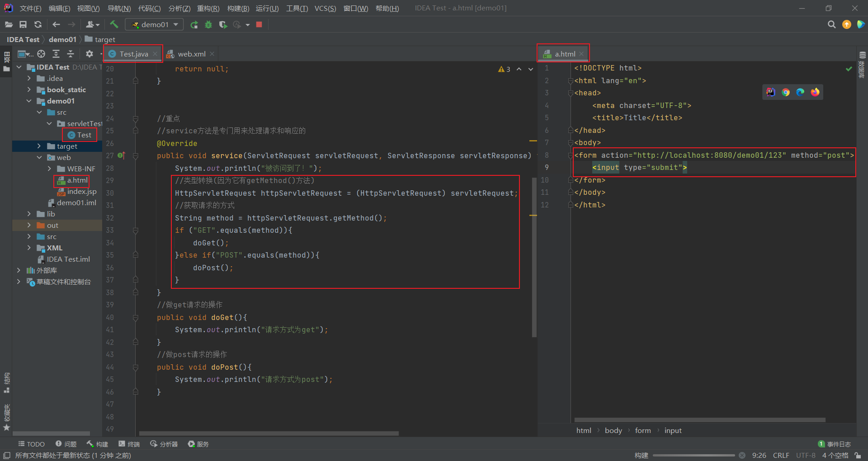Navigate back with the left arrow
The width and height of the screenshot is (868, 461).
point(56,24)
